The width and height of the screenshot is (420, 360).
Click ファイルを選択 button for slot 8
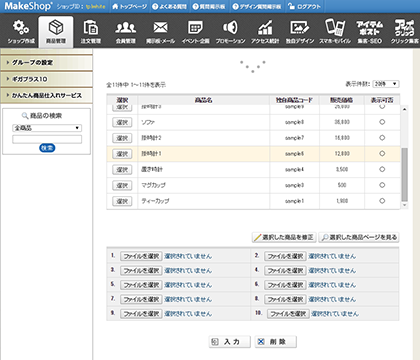[285, 299]
